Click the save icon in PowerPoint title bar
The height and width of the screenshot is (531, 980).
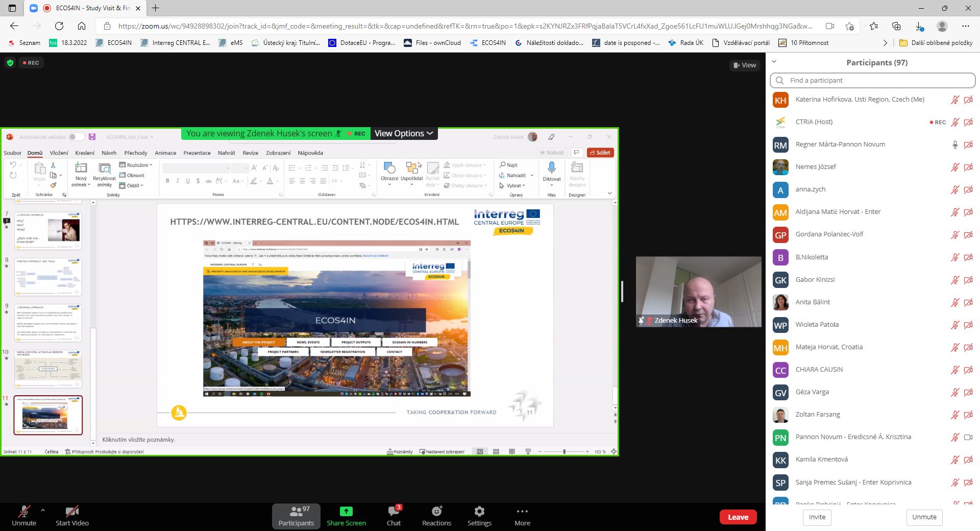(x=92, y=137)
